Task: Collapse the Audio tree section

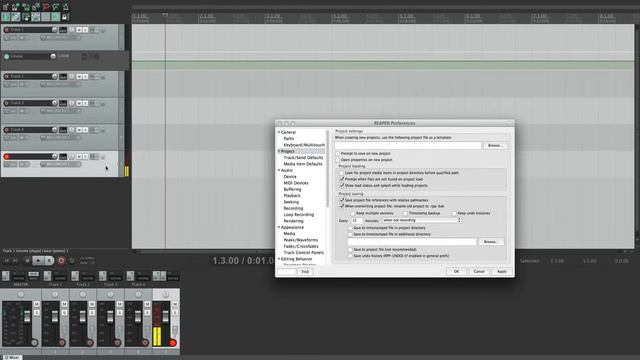Action: coord(279,170)
